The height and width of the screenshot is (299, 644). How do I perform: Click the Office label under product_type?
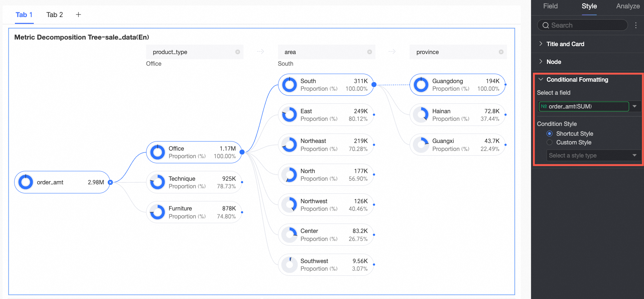pos(154,64)
